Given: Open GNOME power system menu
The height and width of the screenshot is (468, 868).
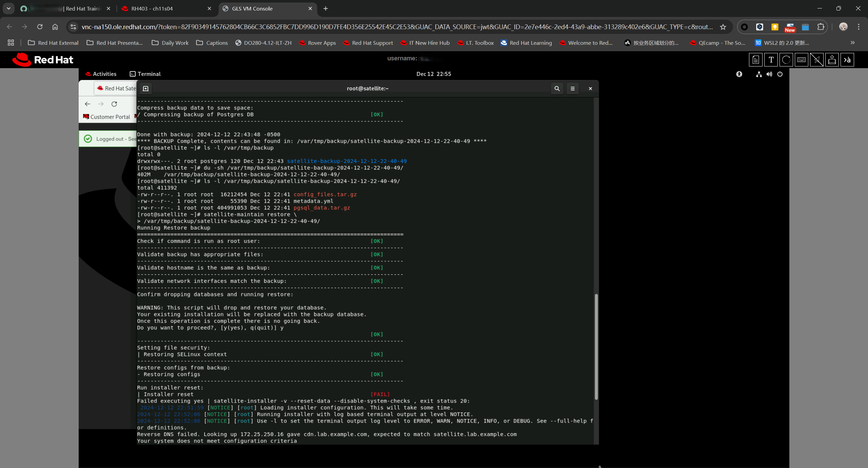Looking at the screenshot, I should (780, 74).
